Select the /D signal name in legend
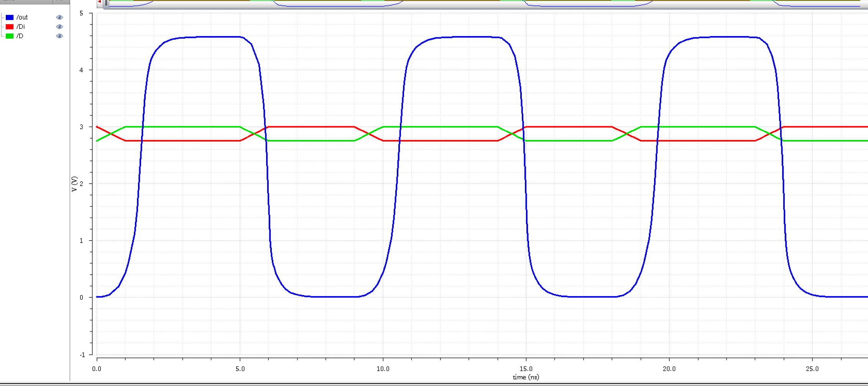The width and height of the screenshot is (868, 386). pos(20,36)
